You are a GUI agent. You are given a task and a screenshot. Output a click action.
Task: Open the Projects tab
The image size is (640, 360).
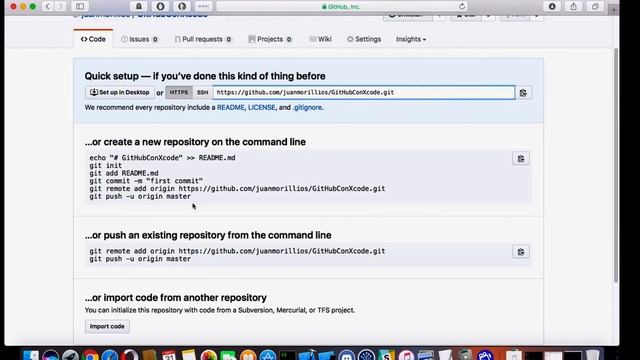tap(270, 39)
